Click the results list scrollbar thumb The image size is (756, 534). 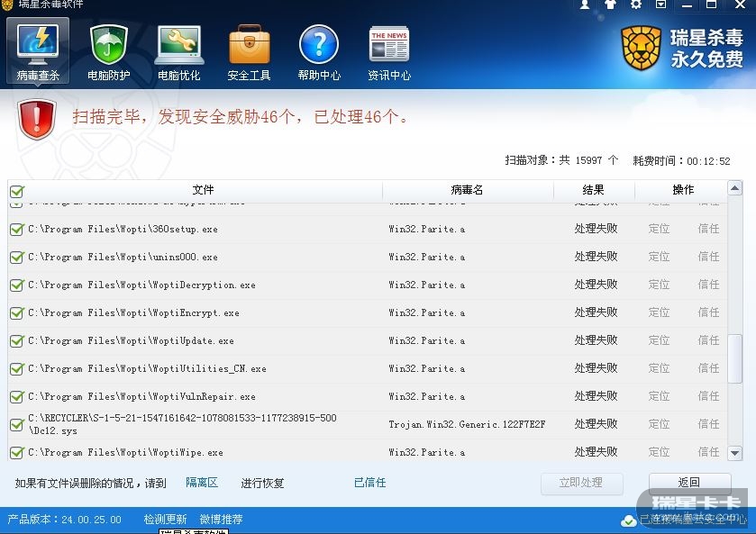click(x=734, y=358)
